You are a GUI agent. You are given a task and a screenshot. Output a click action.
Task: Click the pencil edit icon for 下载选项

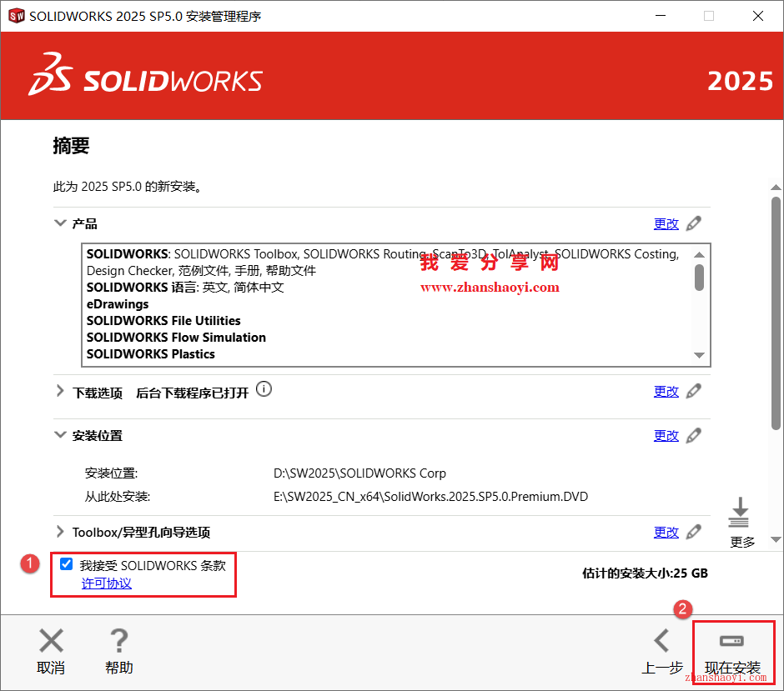(693, 391)
